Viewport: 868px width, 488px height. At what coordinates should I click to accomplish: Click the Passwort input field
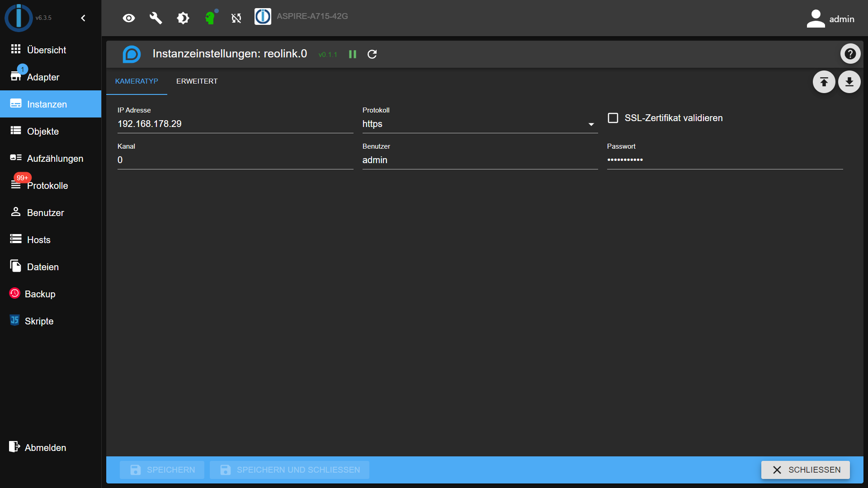tap(725, 160)
